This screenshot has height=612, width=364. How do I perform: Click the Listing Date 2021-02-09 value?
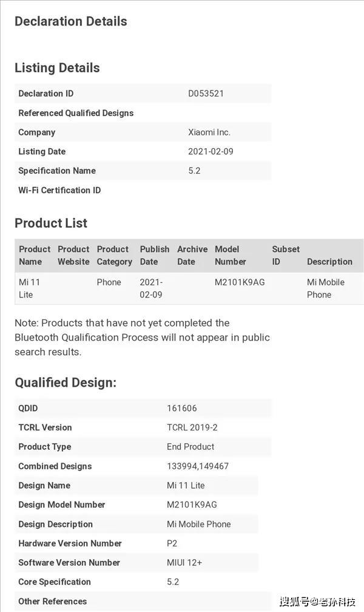coord(211,151)
